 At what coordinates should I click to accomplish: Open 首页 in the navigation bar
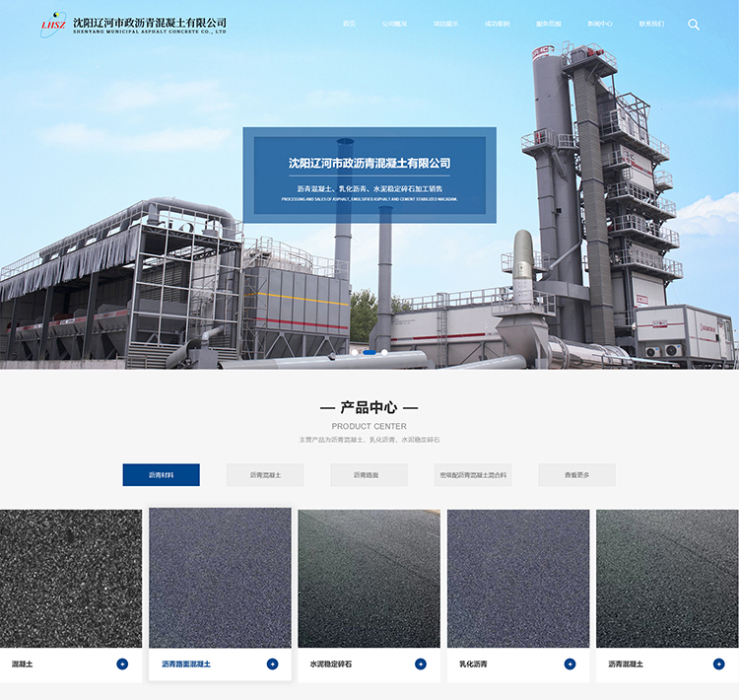click(x=349, y=24)
